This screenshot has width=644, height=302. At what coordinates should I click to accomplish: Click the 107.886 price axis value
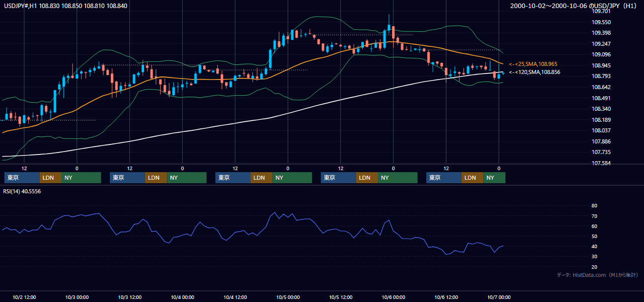click(601, 141)
